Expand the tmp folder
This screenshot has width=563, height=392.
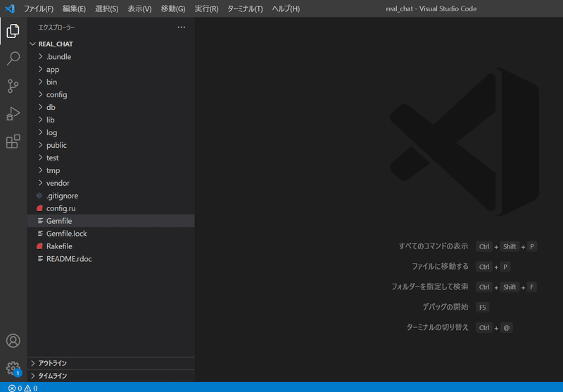pos(41,170)
